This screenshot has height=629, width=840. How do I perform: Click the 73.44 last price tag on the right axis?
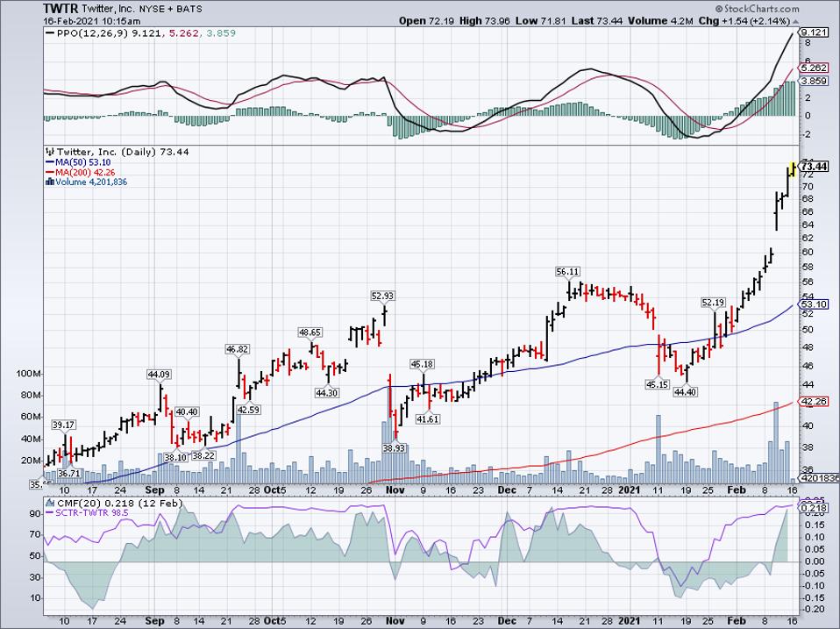[815, 167]
